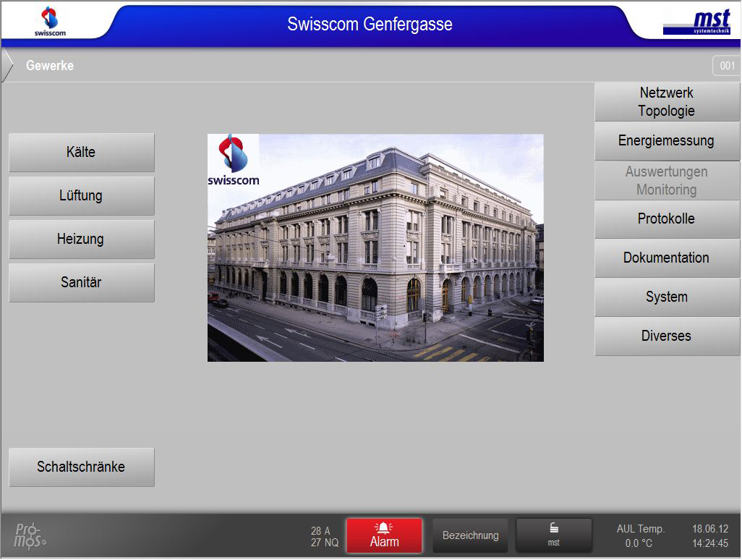Open the Kälte section
The height and width of the screenshot is (560, 742).
pyautogui.click(x=82, y=152)
